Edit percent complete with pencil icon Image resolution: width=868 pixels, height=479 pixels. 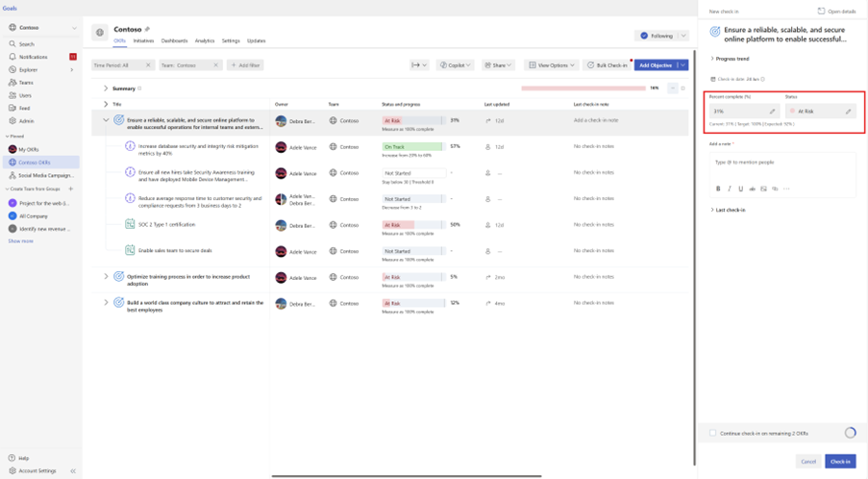tap(772, 112)
